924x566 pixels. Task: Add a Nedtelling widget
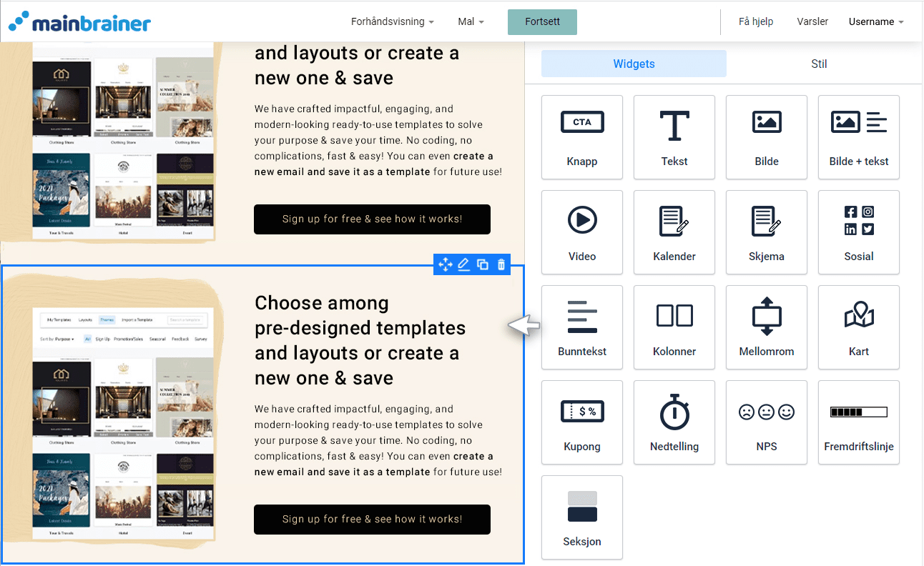point(674,422)
